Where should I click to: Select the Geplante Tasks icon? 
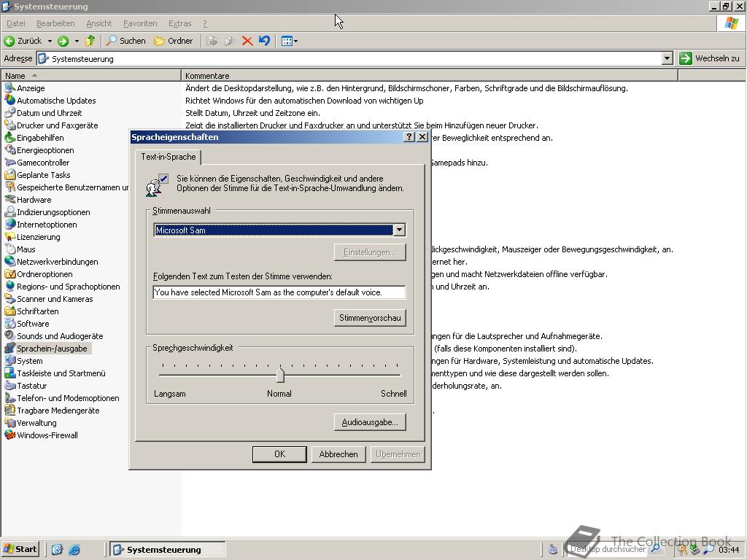coord(9,175)
